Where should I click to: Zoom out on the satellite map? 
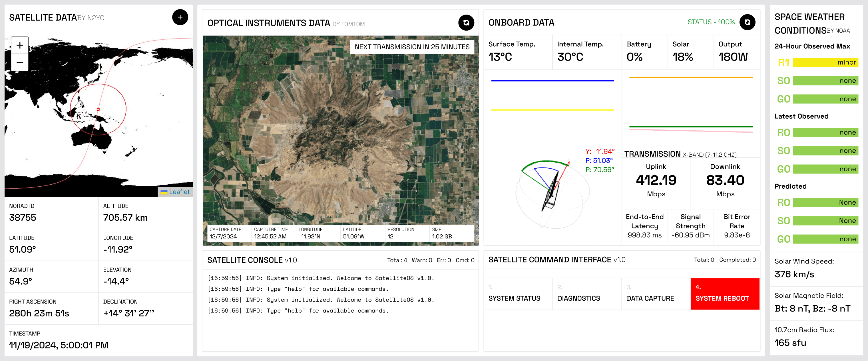pyautogui.click(x=20, y=62)
